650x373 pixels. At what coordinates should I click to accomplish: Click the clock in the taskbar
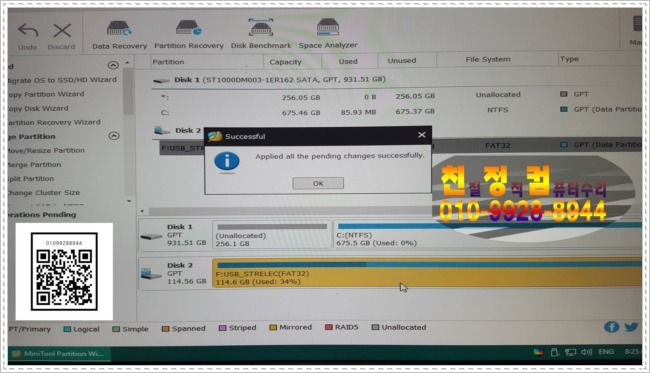tap(632, 351)
